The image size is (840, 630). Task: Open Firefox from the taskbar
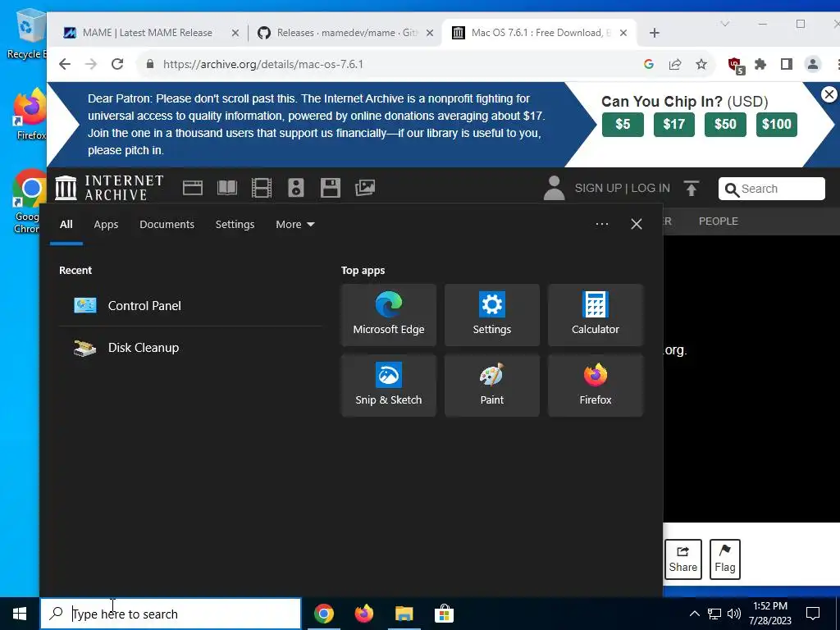point(363,614)
